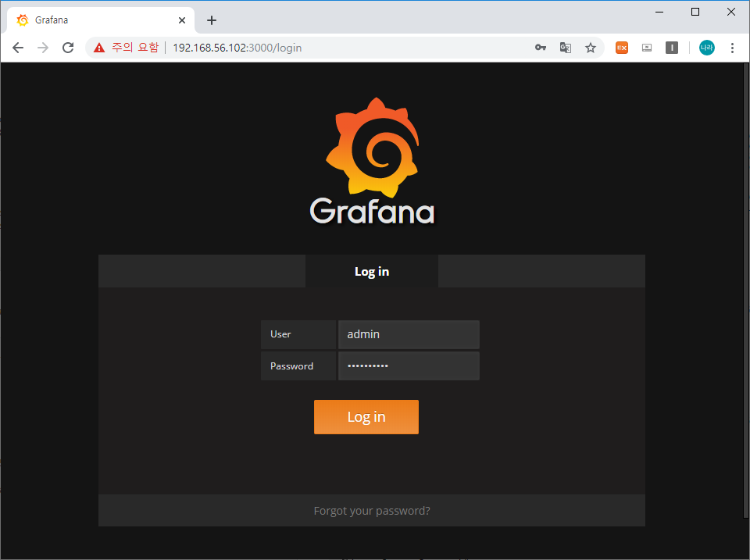Click the Password input field
Screen dimensions: 750x560
[x=409, y=366]
